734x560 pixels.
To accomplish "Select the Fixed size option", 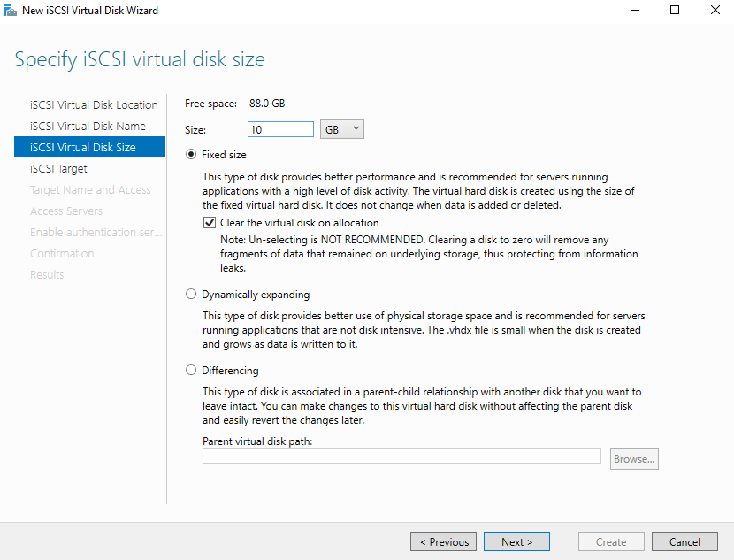I will 190,154.
